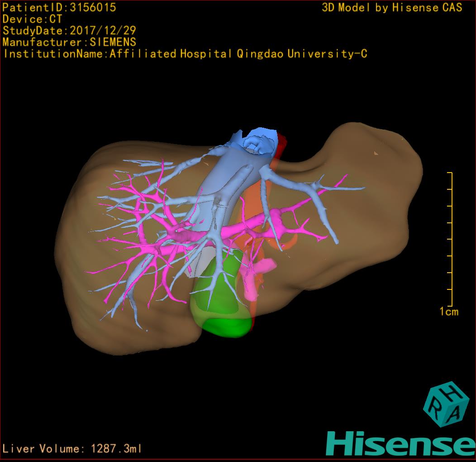Click the Liver Volume: 1287.3ml readout
This screenshot has height=462, width=476.
point(72,448)
